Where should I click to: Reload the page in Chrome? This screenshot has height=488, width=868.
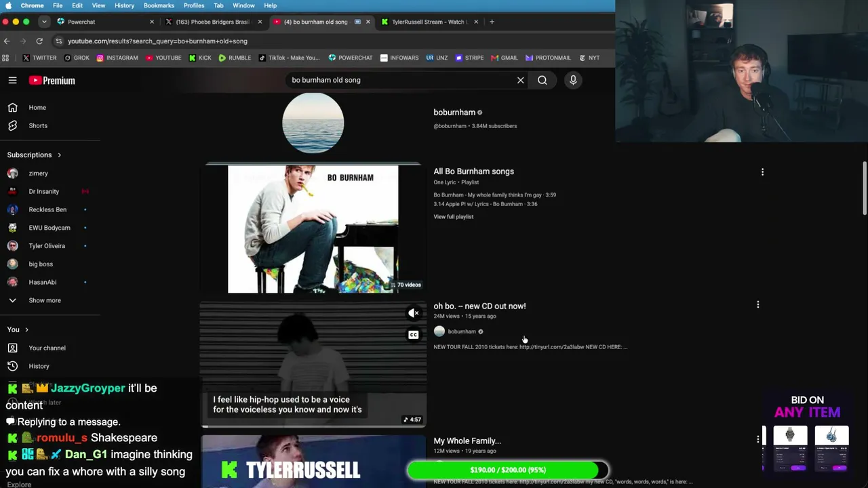(x=39, y=41)
